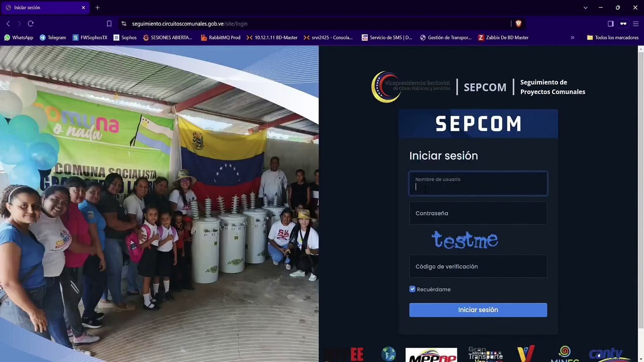Viewport: 644px width, 362px height.
Task: Open the FWSophosTX bookmark
Action: coord(90,38)
